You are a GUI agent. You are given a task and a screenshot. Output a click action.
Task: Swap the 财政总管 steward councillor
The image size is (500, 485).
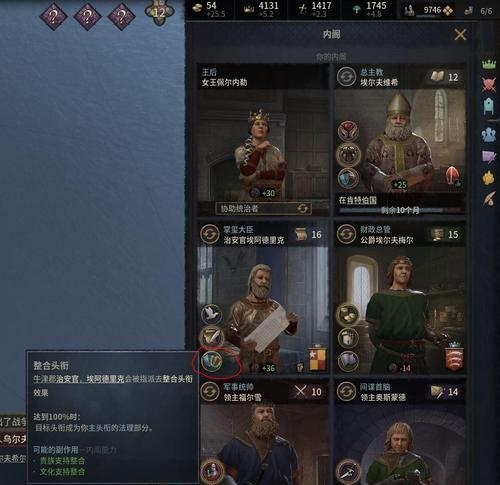tap(346, 234)
